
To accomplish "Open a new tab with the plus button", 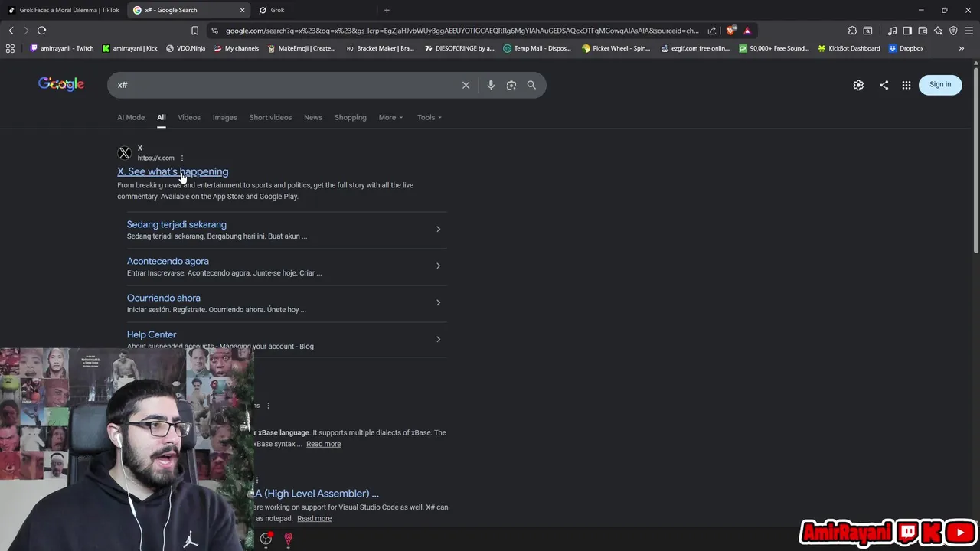I will click(387, 10).
